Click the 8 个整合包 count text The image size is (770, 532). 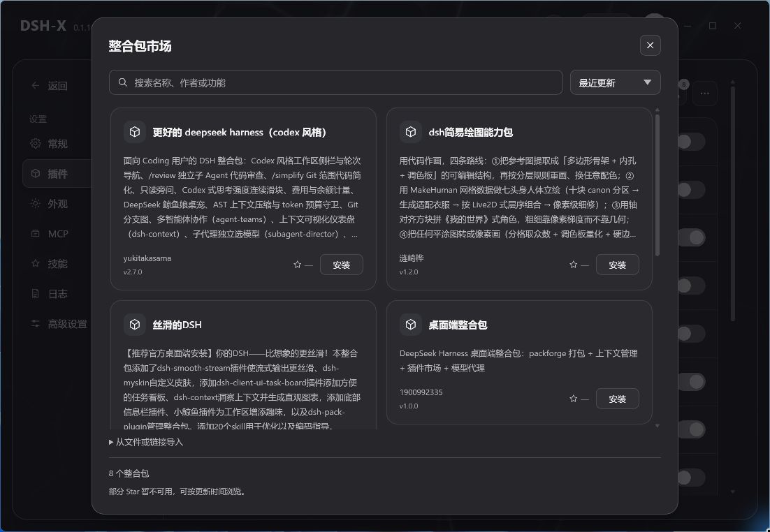pyautogui.click(x=129, y=473)
